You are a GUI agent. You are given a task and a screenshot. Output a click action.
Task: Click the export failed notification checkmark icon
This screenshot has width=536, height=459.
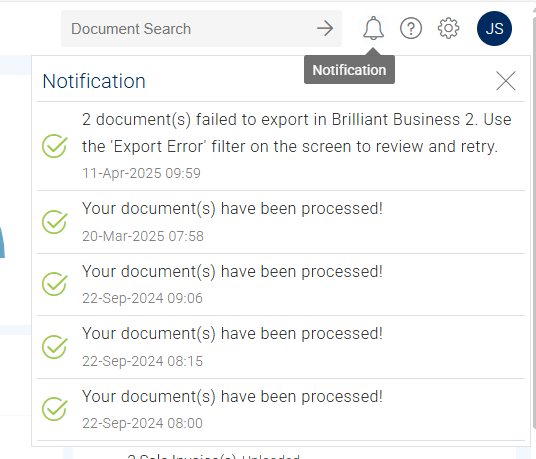[54, 146]
